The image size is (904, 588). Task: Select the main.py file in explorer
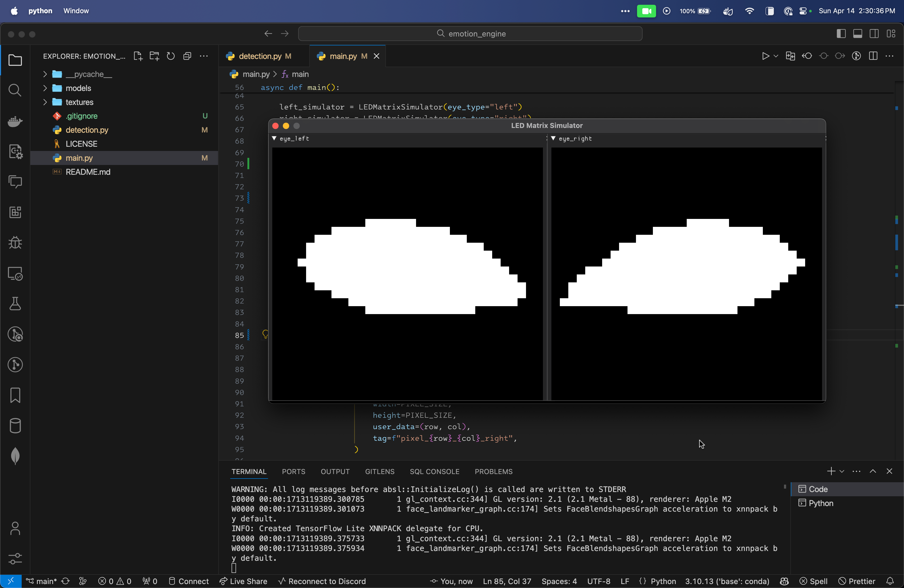tap(79, 158)
